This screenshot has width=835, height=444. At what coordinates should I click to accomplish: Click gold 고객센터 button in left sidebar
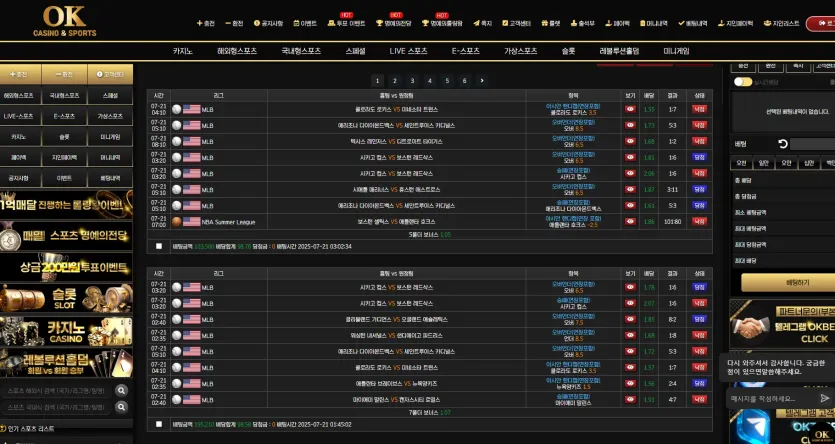pyautogui.click(x=110, y=75)
